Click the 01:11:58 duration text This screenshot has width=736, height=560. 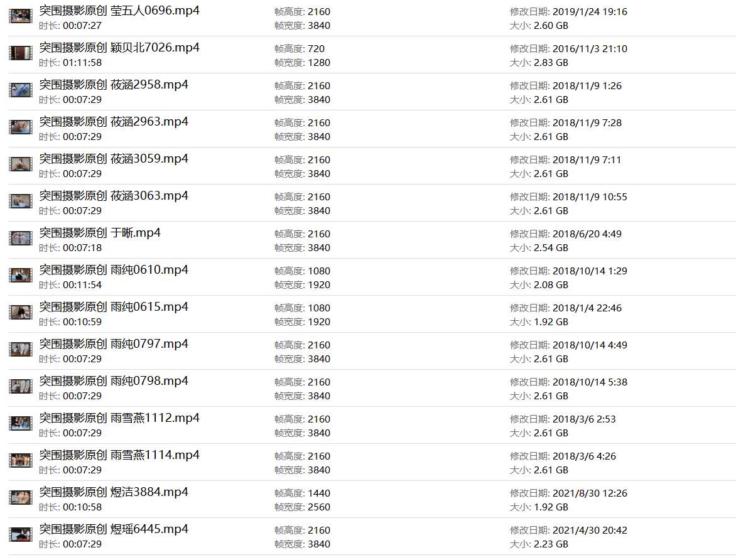pos(82,63)
